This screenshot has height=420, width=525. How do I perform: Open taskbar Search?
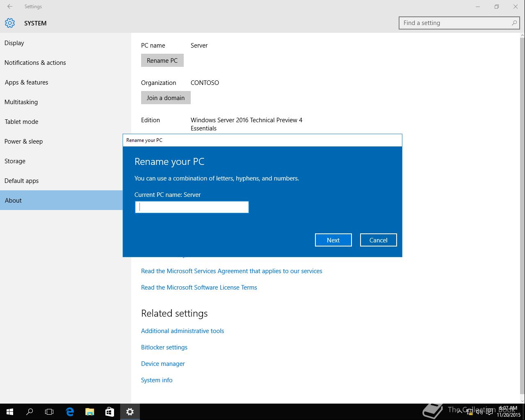(30, 412)
